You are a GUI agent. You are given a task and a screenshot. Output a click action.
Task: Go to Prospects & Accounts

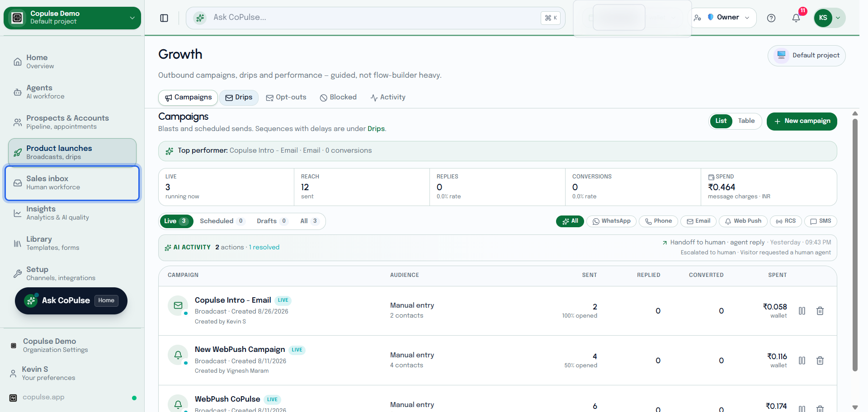[x=72, y=122]
